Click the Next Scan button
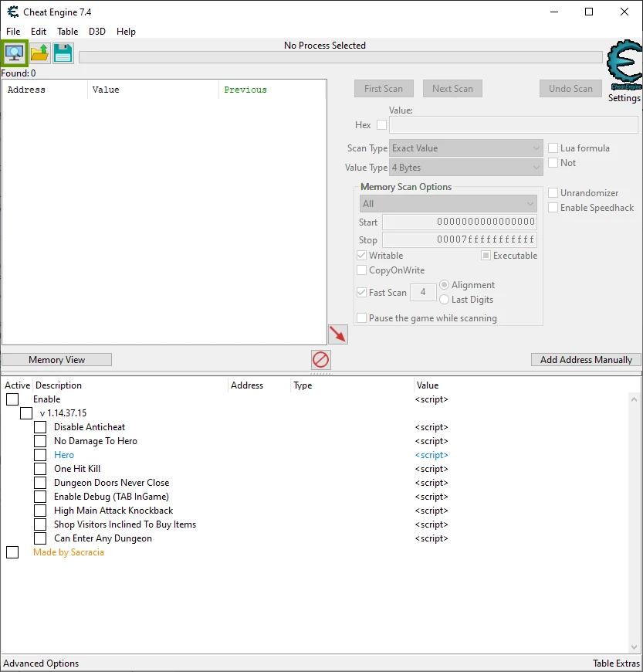The width and height of the screenshot is (643, 672). coord(452,89)
